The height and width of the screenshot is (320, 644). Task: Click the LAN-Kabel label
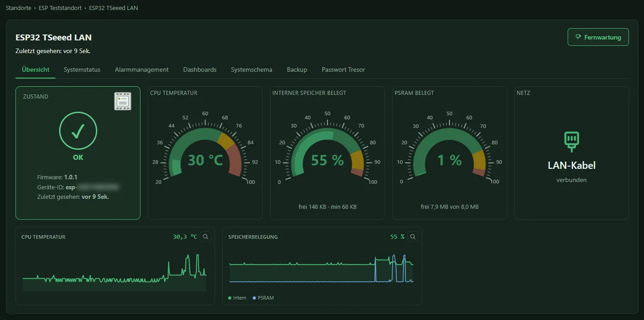pyautogui.click(x=572, y=165)
